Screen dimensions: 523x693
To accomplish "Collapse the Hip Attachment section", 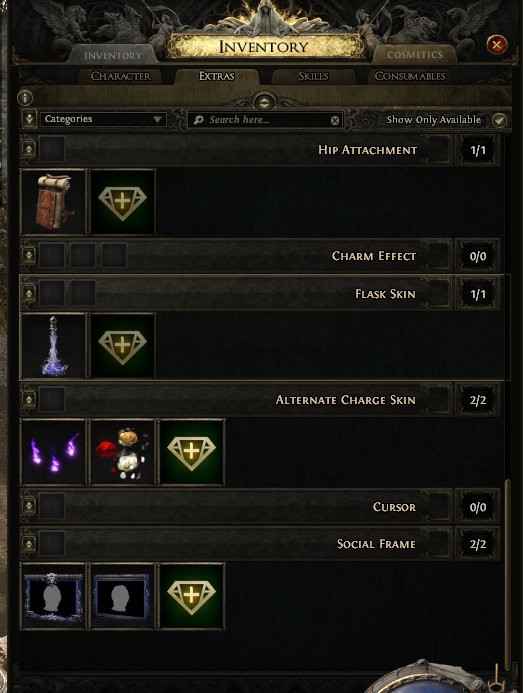I will [x=29, y=149].
